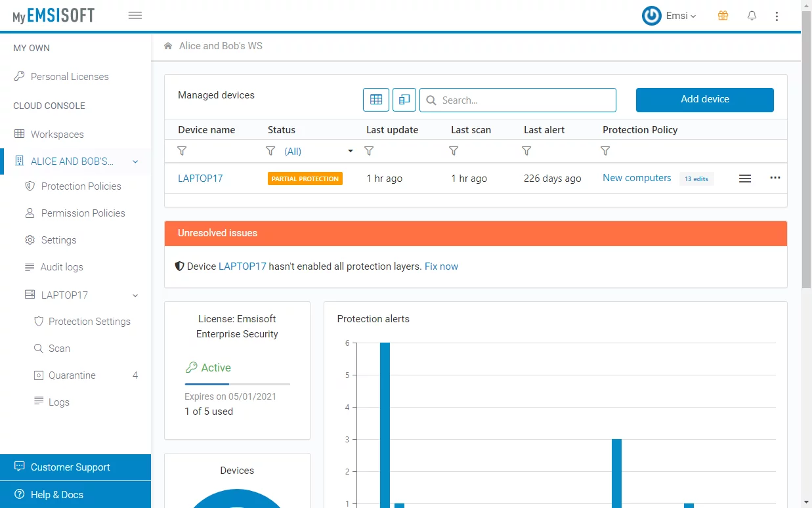This screenshot has height=508, width=812.
Task: Open New computers policy link
Action: pos(637,178)
